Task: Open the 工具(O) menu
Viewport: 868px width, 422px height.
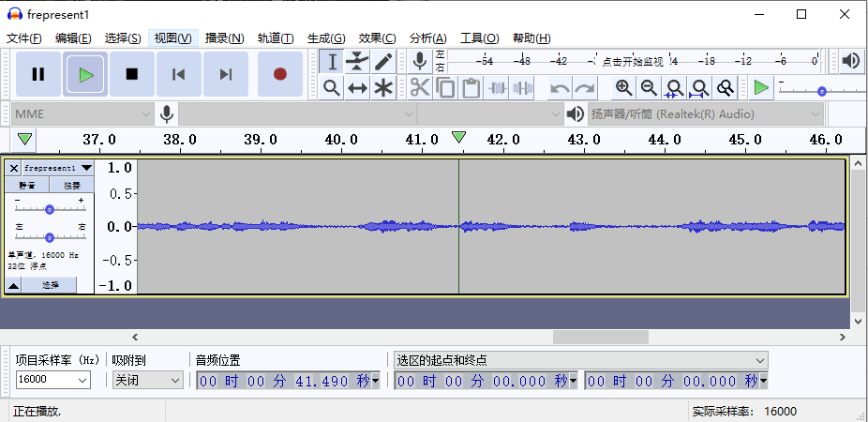Action: pyautogui.click(x=479, y=38)
